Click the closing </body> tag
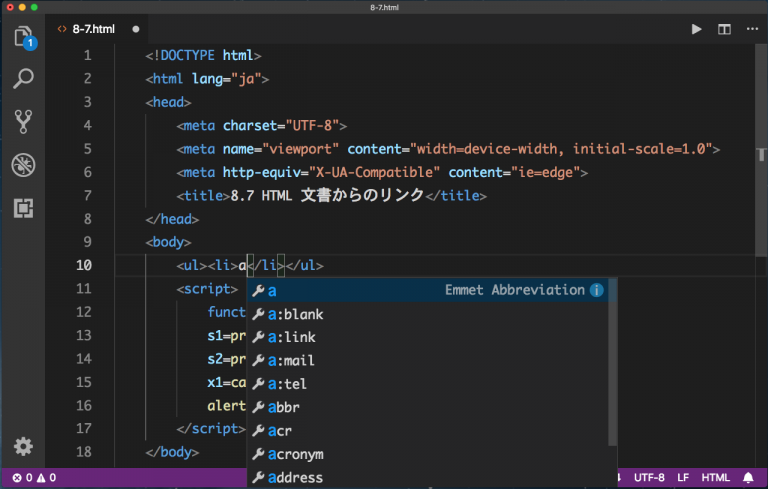This screenshot has width=768, height=489. [172, 451]
